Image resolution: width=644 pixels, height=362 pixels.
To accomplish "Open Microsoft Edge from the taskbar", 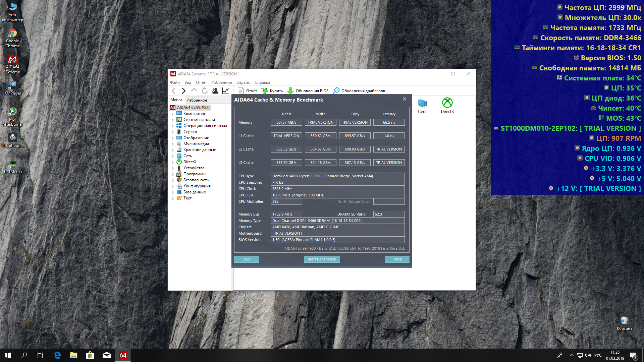I will click(x=57, y=355).
